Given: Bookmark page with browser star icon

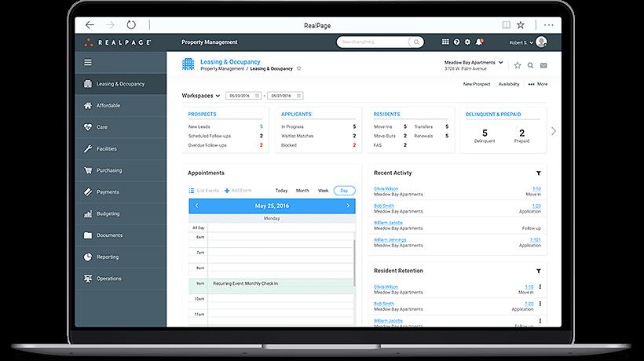Looking at the screenshot, I should (x=521, y=25).
